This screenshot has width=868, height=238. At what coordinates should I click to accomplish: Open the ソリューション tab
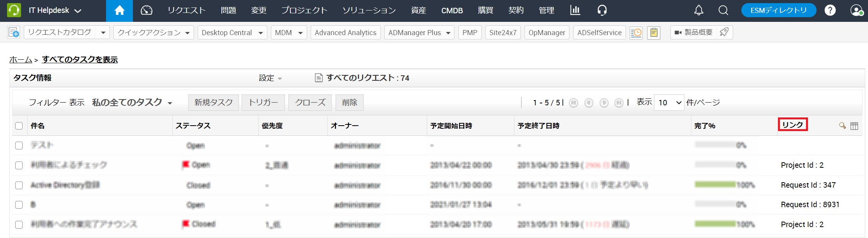click(369, 11)
